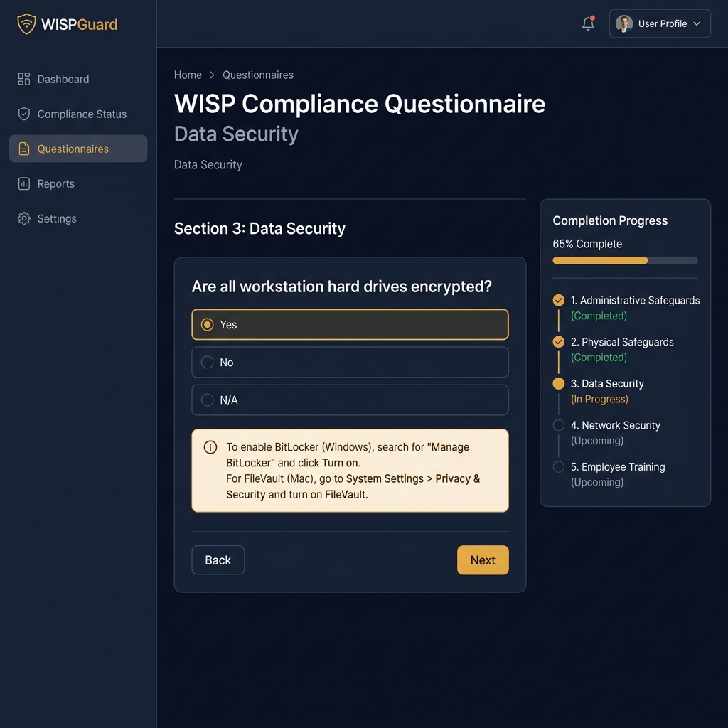The image size is (728, 728).
Task: Click the breadcrumb chevron separator
Action: [x=212, y=75]
